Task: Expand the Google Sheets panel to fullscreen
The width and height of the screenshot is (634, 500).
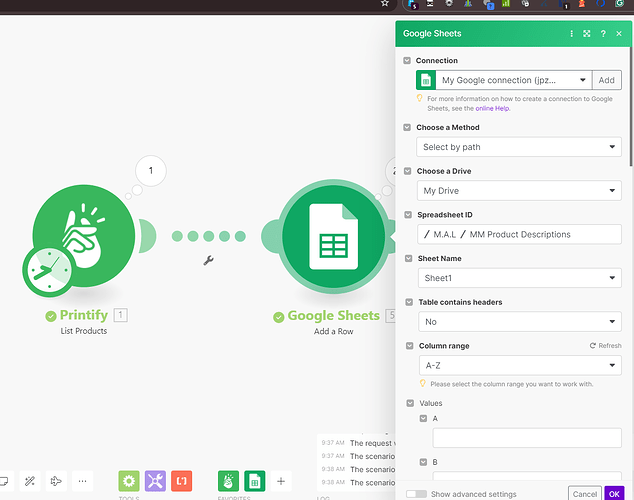Action: pyautogui.click(x=587, y=34)
